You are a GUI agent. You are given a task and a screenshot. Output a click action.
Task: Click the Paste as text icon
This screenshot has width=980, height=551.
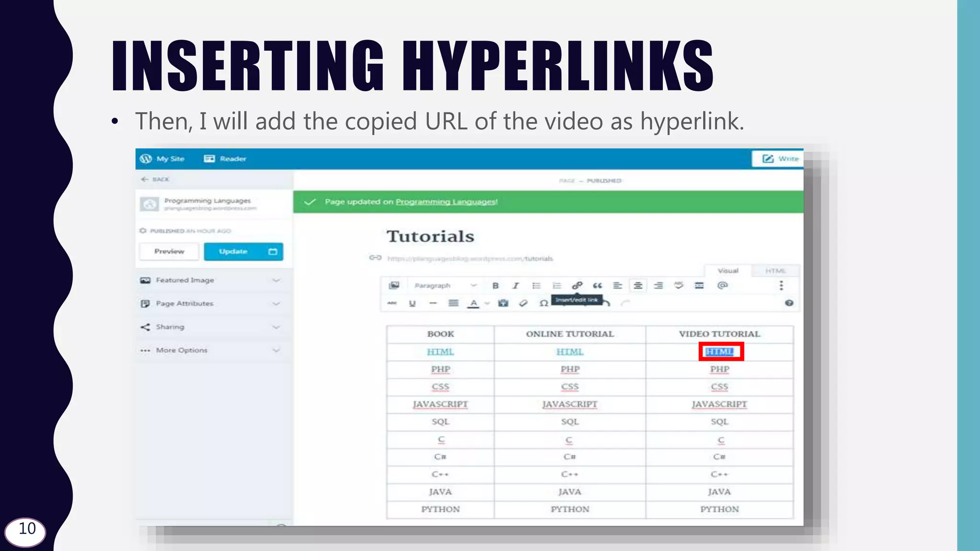(503, 303)
